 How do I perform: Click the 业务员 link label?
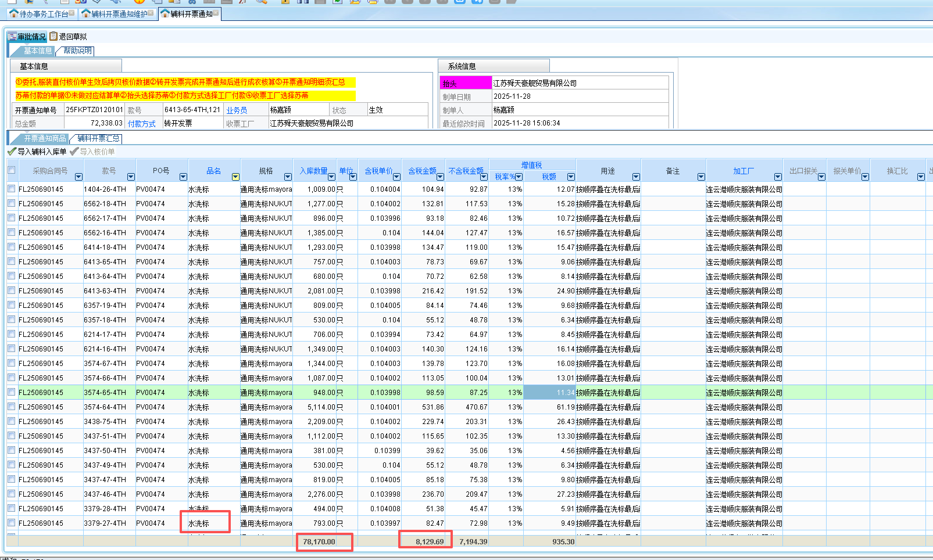237,110
